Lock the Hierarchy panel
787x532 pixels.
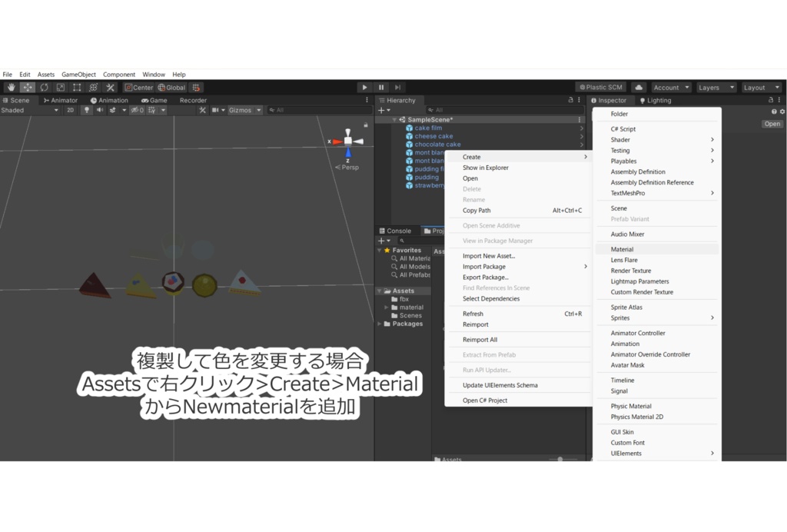click(570, 100)
